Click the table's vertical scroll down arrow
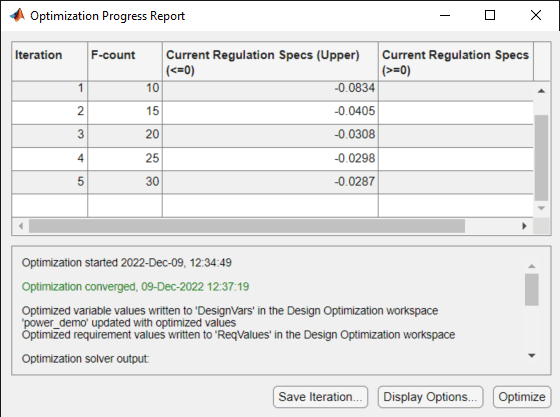 pyautogui.click(x=541, y=208)
